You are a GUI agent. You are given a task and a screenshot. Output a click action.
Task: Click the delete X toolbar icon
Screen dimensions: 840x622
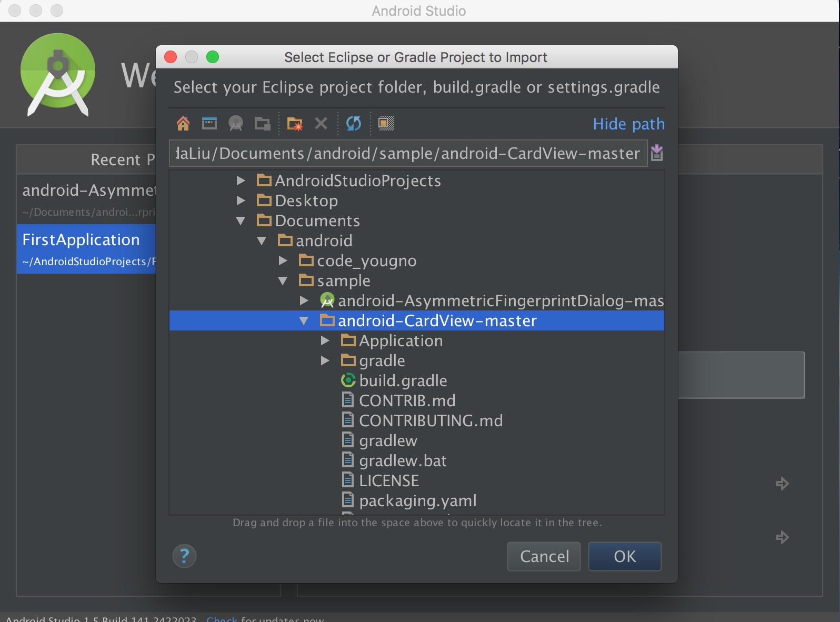[x=321, y=124]
